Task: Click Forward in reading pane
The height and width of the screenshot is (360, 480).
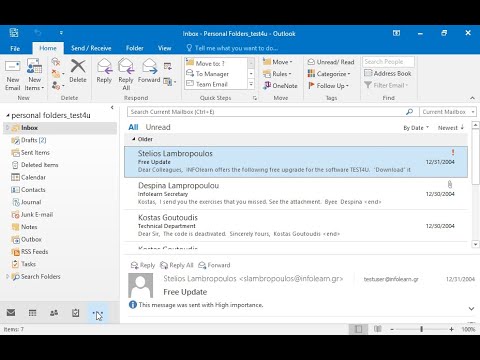Action: (x=214, y=265)
